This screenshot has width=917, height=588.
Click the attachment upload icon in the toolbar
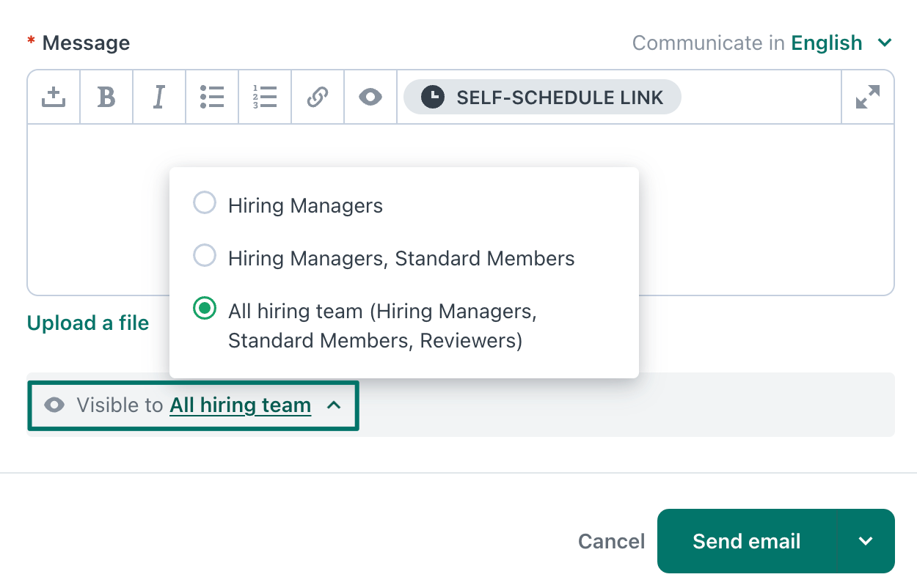coord(53,96)
